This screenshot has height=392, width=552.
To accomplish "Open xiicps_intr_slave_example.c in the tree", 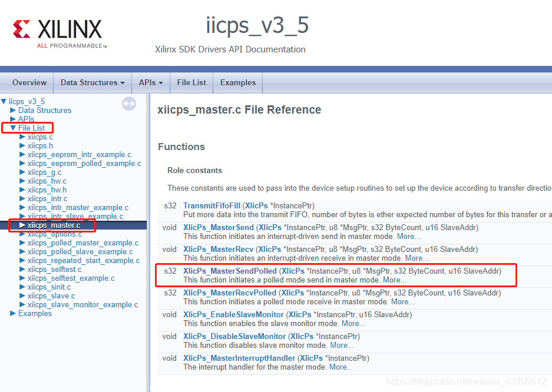I will [x=75, y=216].
